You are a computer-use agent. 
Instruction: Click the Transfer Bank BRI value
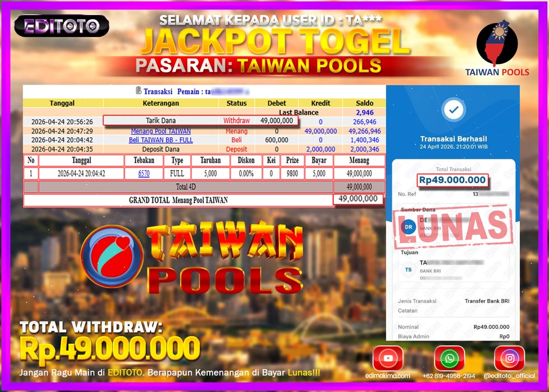(x=487, y=301)
